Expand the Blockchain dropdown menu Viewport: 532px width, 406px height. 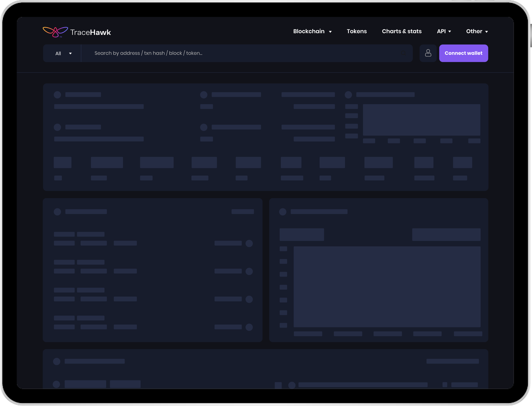(313, 31)
